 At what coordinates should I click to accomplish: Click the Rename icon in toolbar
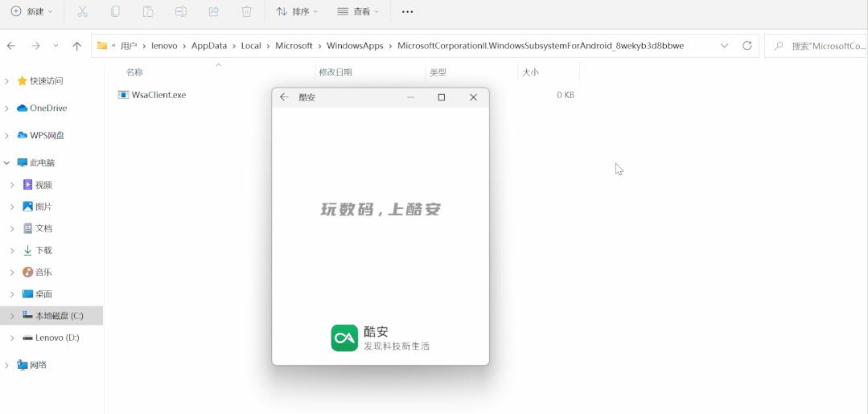[x=181, y=11]
